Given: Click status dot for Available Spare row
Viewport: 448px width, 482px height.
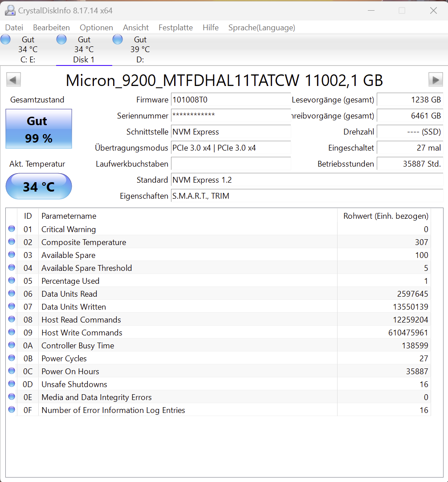Looking at the screenshot, I should 12,254.
